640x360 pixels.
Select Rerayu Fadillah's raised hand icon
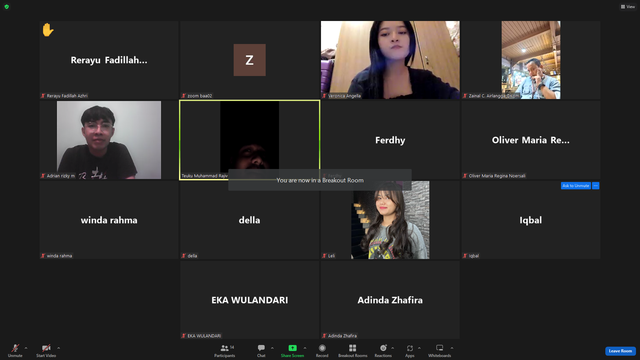point(48,30)
